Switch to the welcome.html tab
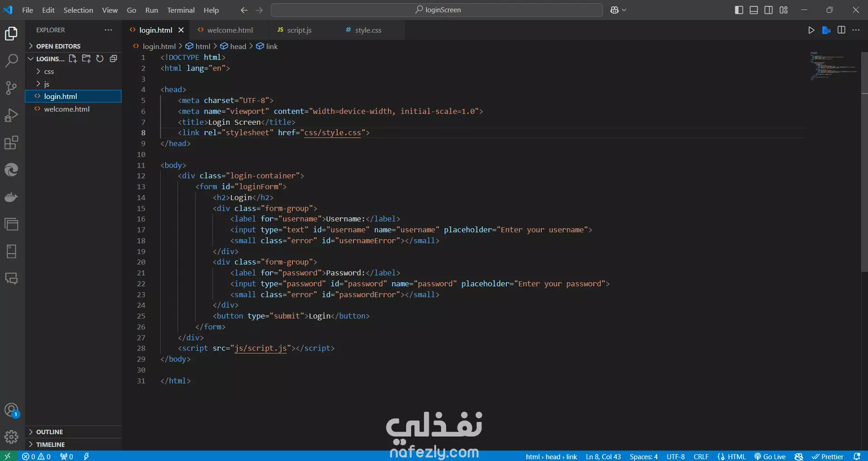This screenshot has width=868, height=461. click(x=230, y=30)
